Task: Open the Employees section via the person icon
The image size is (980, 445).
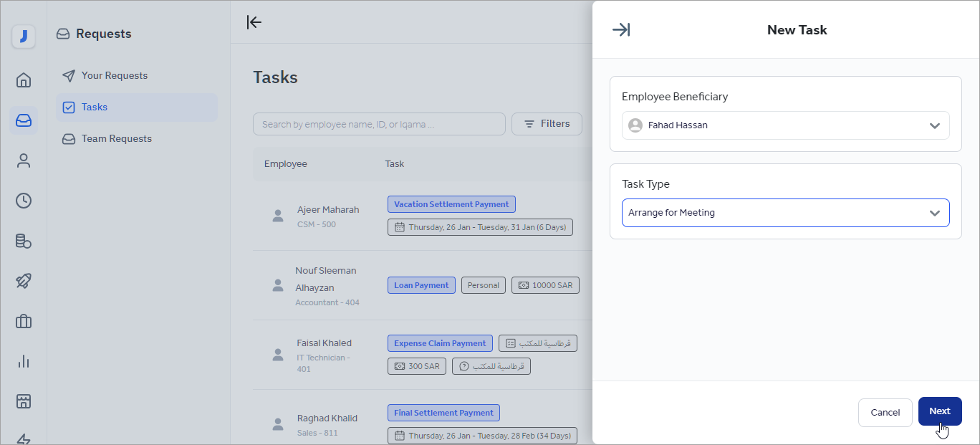Action: (x=24, y=161)
